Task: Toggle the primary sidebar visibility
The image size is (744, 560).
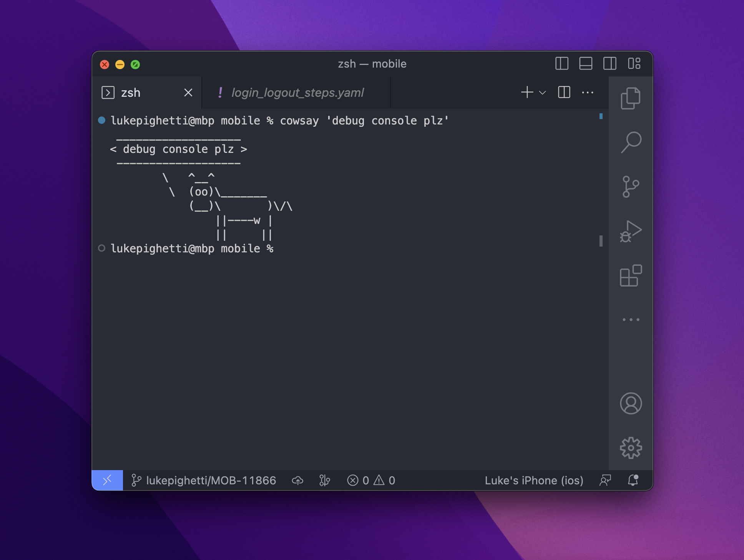Action: (x=562, y=64)
